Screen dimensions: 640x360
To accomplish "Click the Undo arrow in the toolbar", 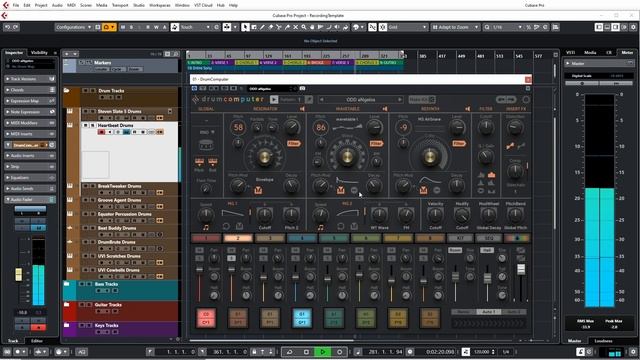I will (x=7, y=27).
